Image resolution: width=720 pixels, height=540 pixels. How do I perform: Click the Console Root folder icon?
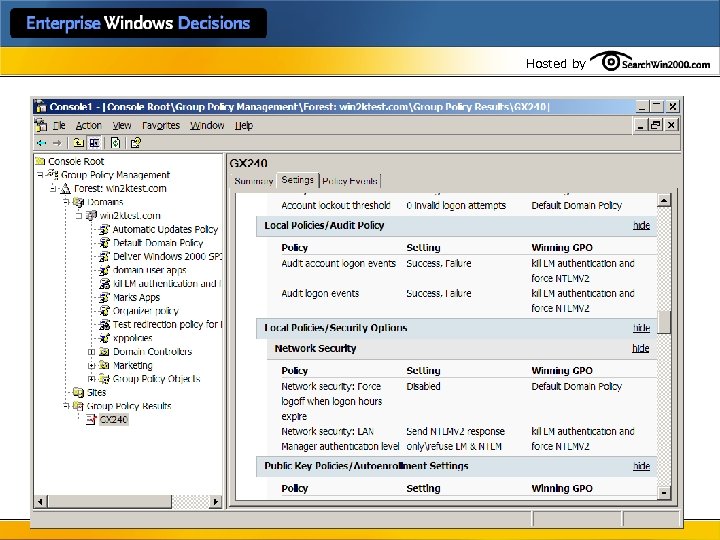tap(40, 161)
